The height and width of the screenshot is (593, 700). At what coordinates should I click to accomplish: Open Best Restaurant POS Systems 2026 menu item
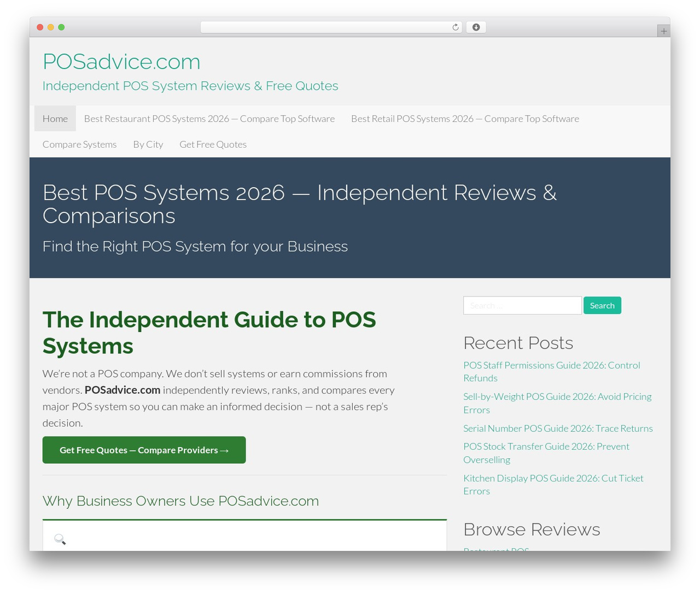(x=209, y=119)
